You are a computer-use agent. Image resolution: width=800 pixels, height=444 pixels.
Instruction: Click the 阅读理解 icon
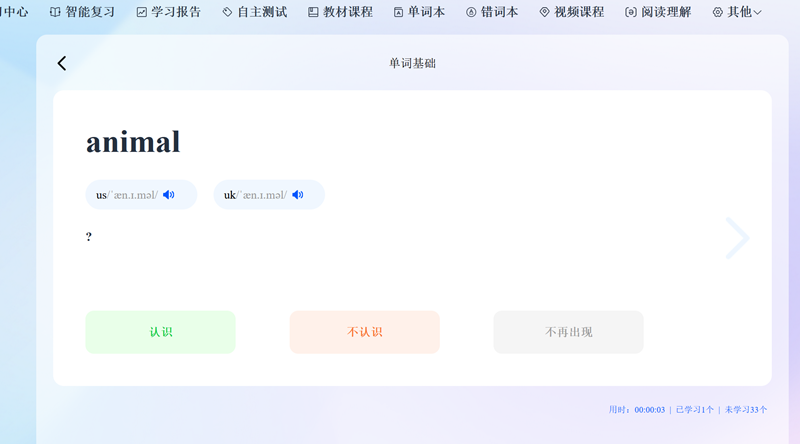click(631, 12)
